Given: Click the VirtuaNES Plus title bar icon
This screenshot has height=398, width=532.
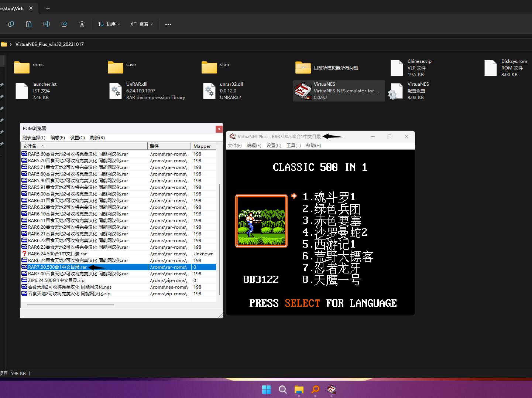Looking at the screenshot, I should pyautogui.click(x=233, y=136).
